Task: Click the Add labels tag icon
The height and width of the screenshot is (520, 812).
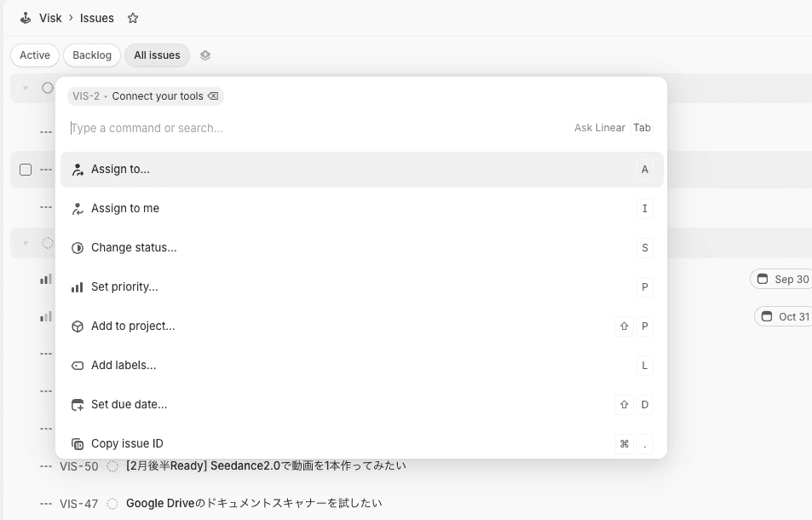Action: [x=78, y=366]
